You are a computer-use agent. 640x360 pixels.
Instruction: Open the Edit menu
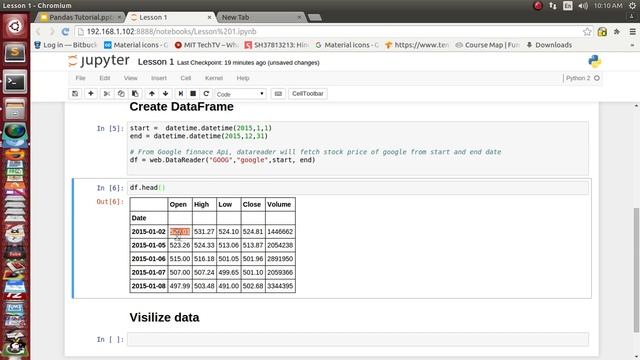[104, 78]
